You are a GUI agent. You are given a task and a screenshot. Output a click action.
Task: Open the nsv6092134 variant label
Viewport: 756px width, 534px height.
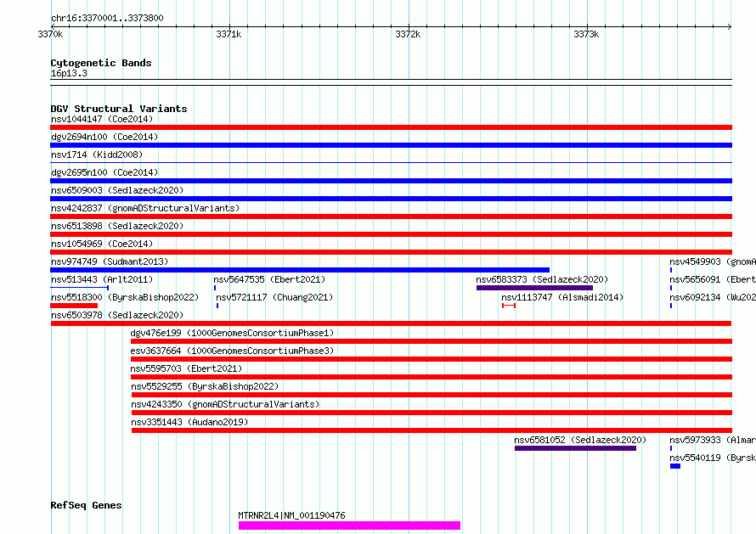tap(713, 297)
